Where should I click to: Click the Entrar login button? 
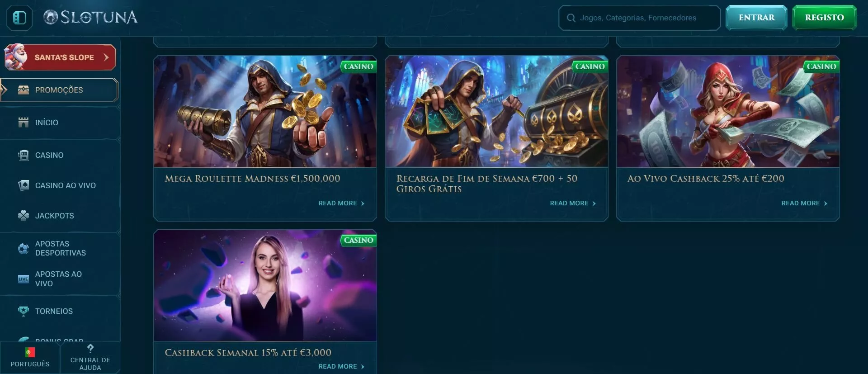[x=756, y=18]
